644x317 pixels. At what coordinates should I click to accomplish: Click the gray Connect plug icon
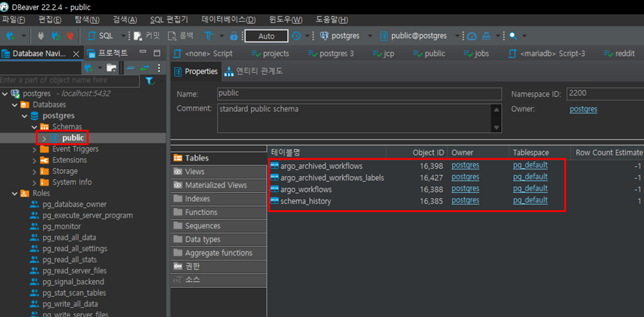pyautogui.click(x=41, y=36)
